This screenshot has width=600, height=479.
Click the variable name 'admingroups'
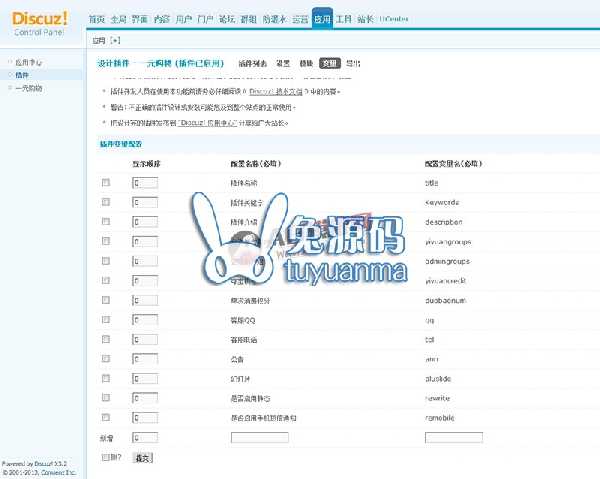pos(448,262)
